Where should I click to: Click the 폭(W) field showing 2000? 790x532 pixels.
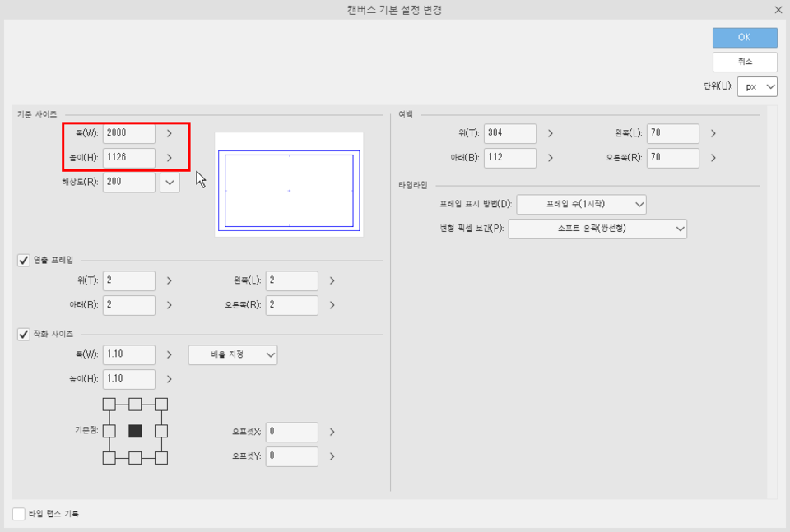[x=129, y=133]
